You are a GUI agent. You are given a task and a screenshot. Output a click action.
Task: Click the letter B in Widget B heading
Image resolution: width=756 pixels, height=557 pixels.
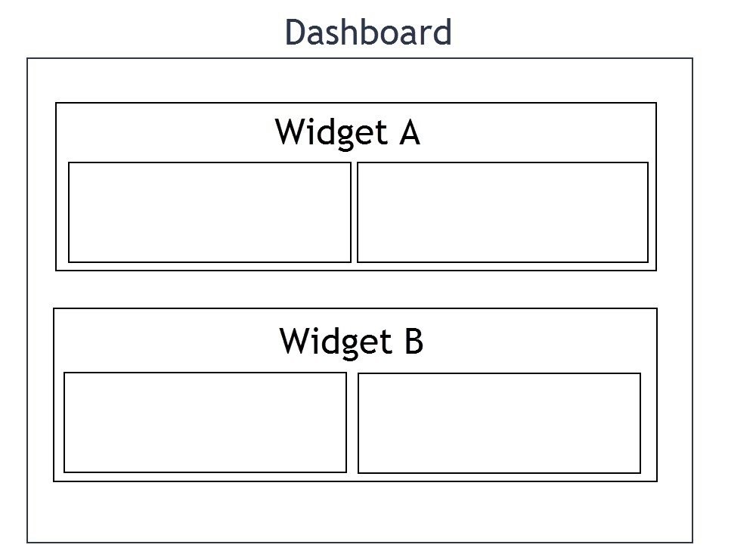[x=414, y=341]
